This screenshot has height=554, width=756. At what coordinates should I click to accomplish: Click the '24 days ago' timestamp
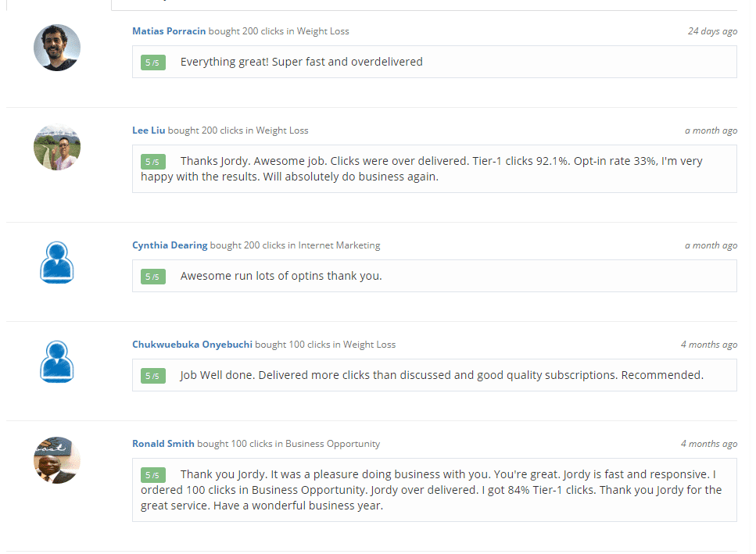pyautogui.click(x=712, y=30)
